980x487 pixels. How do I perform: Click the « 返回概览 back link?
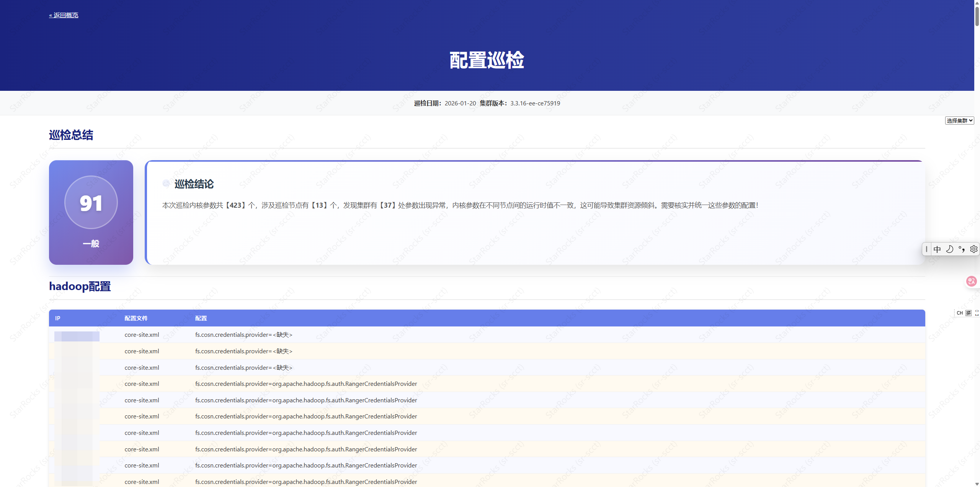(x=64, y=15)
